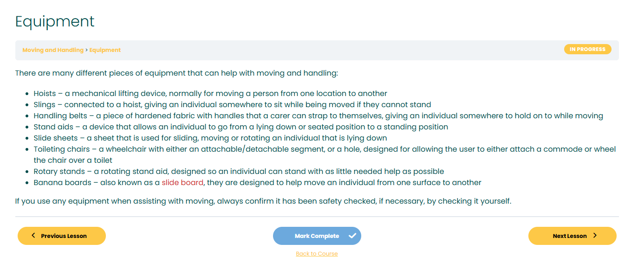
Task: Select the Rotary stands bullet line
Action: pyautogui.click(x=239, y=172)
